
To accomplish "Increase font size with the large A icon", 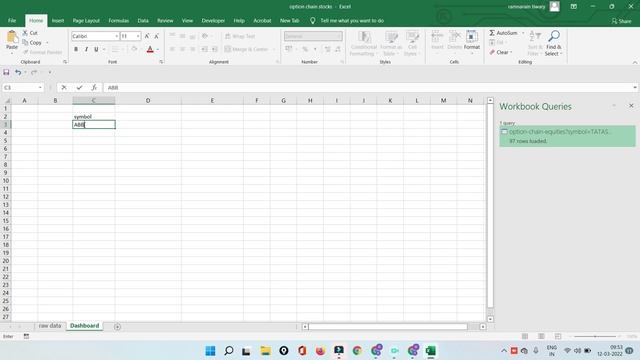I will click(x=147, y=36).
